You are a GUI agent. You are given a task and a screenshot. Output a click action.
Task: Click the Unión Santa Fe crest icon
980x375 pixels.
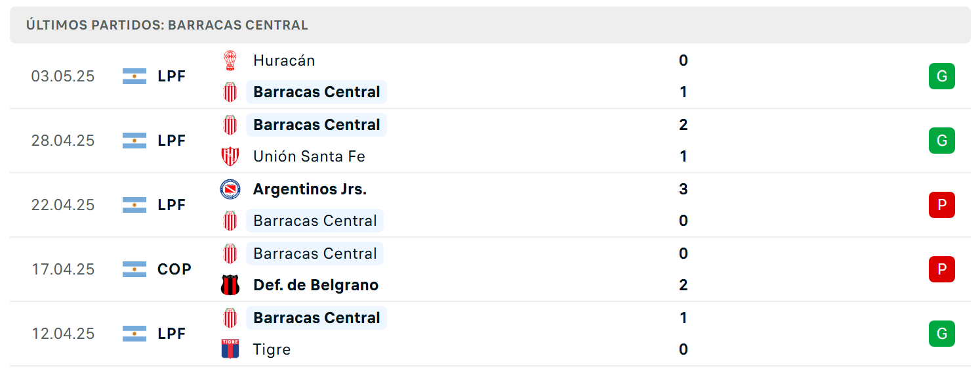tap(230, 156)
